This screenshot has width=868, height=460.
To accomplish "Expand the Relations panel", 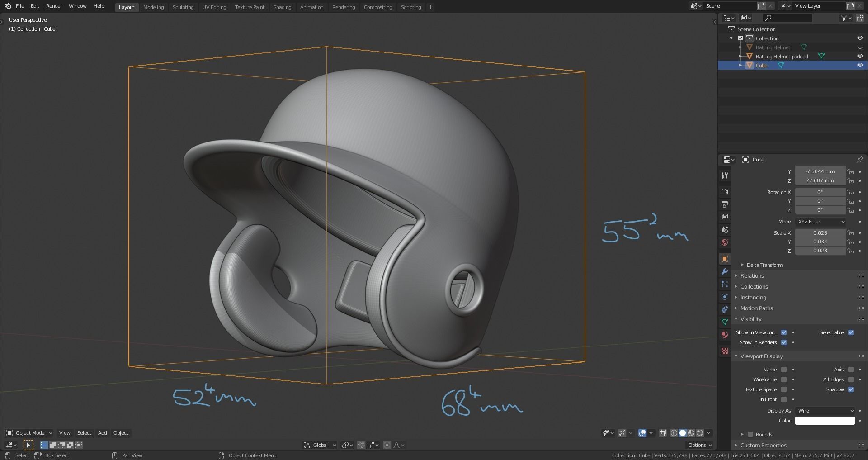I will (752, 276).
